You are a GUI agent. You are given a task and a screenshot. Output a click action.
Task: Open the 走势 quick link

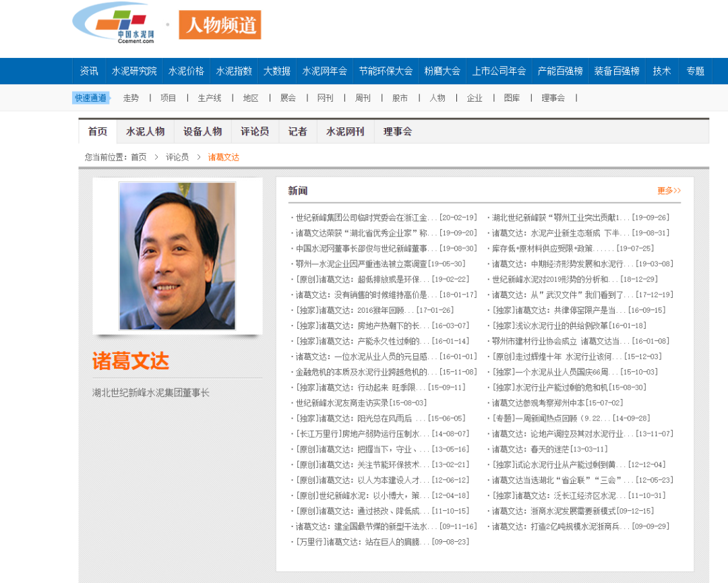[131, 98]
